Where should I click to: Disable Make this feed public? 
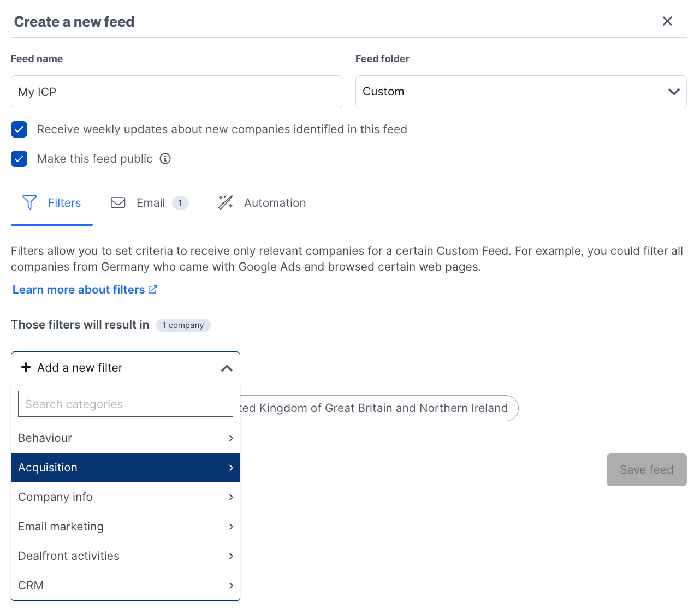[x=19, y=159]
